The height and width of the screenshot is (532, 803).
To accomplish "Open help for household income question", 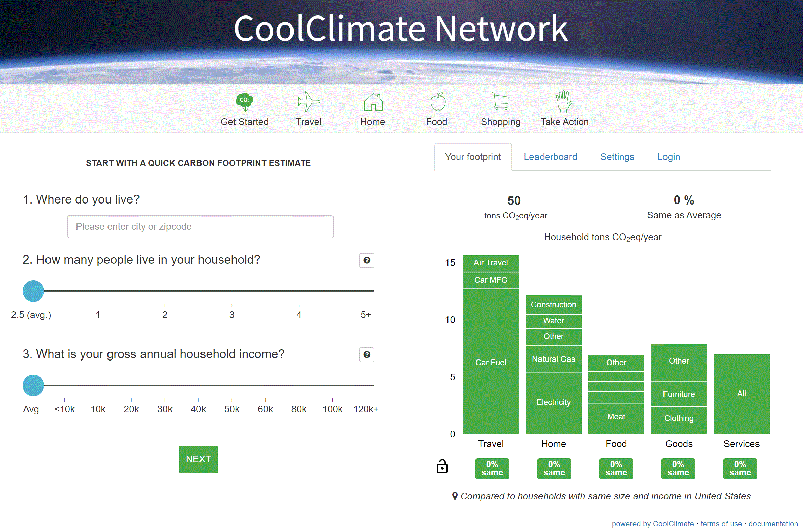I will coord(367,355).
